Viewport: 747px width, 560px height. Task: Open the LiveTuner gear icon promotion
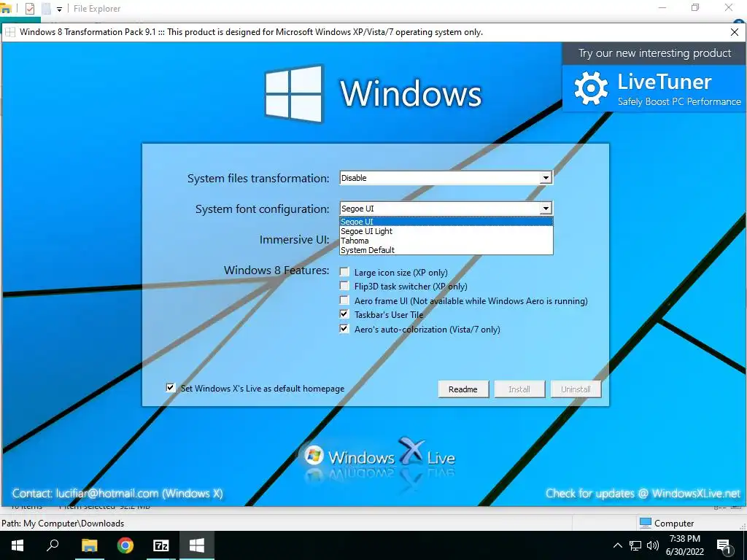pyautogui.click(x=591, y=88)
